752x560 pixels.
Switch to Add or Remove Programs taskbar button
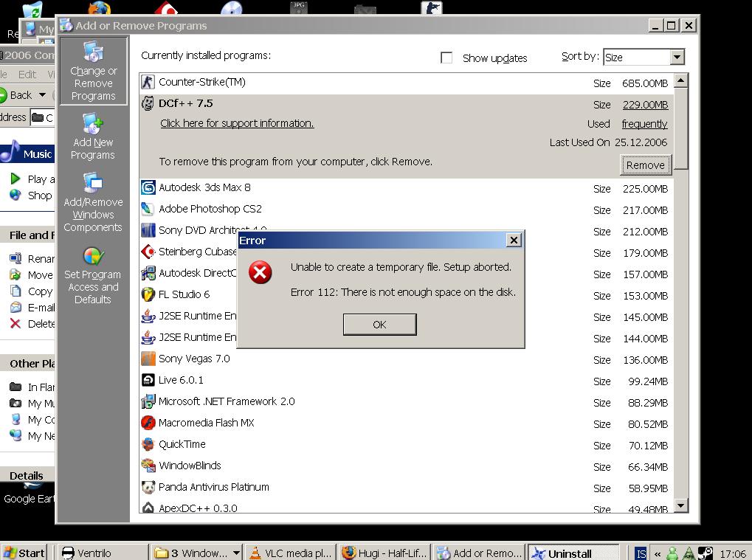click(478, 553)
